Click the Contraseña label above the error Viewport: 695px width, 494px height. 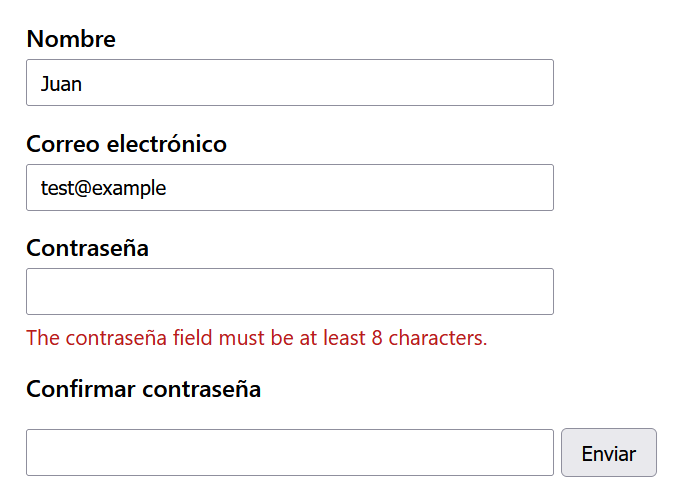pos(87,248)
